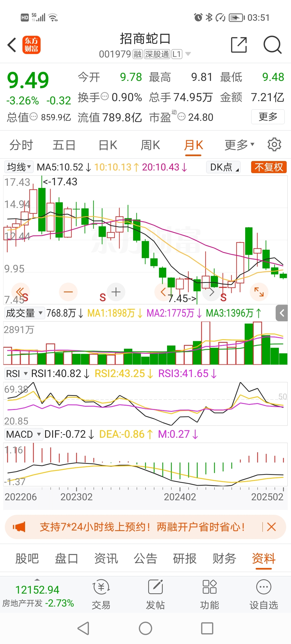Tap the back arrow icon
291x644 pixels.
12,45
